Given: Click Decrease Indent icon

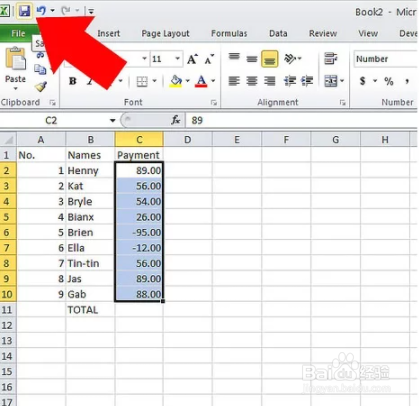Looking at the screenshot, I should [290, 81].
